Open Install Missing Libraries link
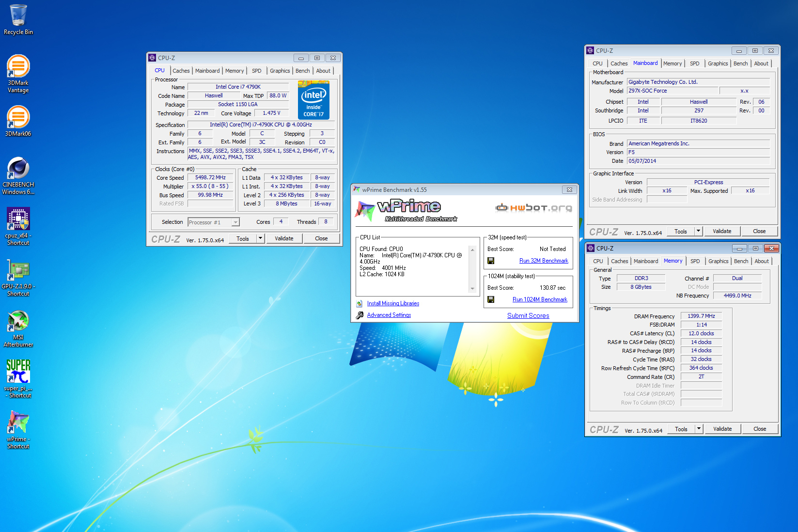This screenshot has width=798, height=532. (x=393, y=303)
